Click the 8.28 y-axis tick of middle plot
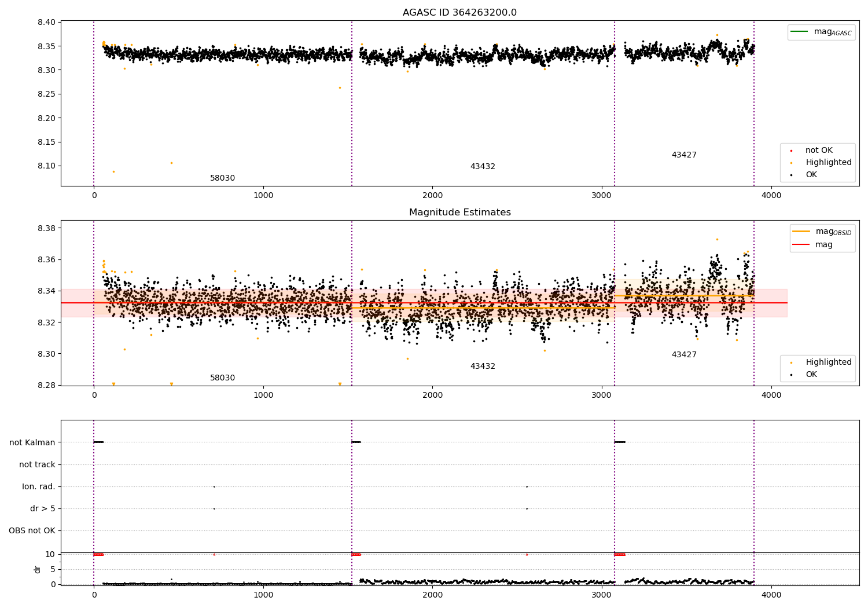 click(46, 385)
